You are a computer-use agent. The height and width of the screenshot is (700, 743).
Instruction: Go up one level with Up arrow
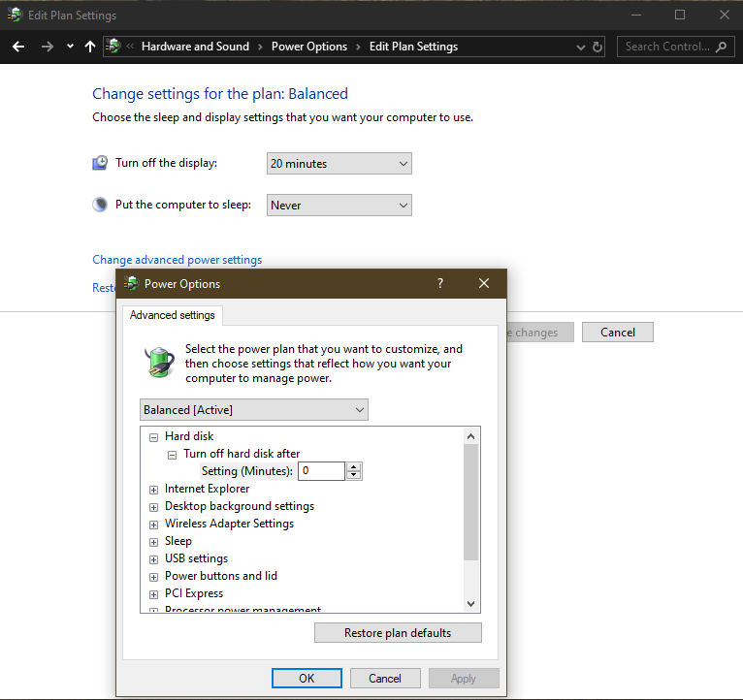click(x=89, y=47)
